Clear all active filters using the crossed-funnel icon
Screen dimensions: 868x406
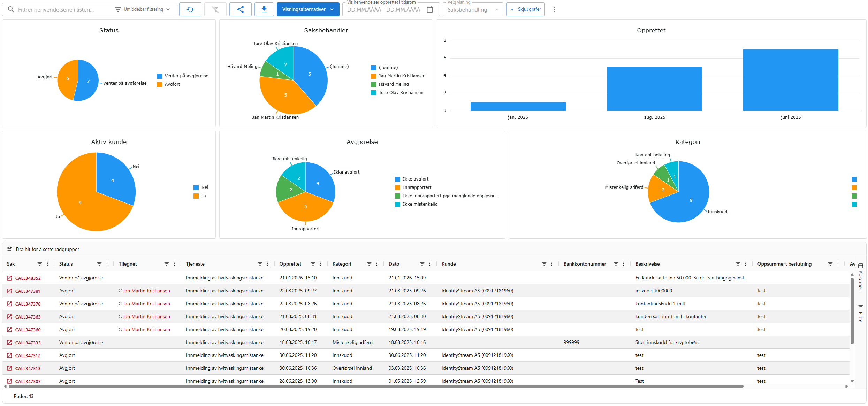click(x=215, y=9)
